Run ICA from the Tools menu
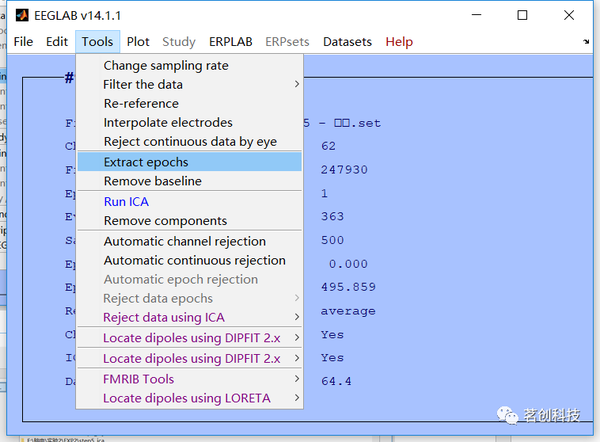 (126, 201)
